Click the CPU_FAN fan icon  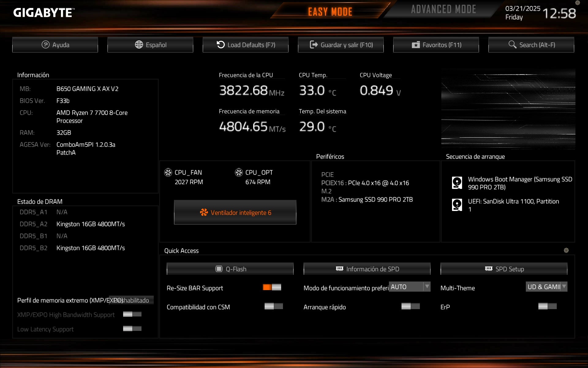click(168, 173)
